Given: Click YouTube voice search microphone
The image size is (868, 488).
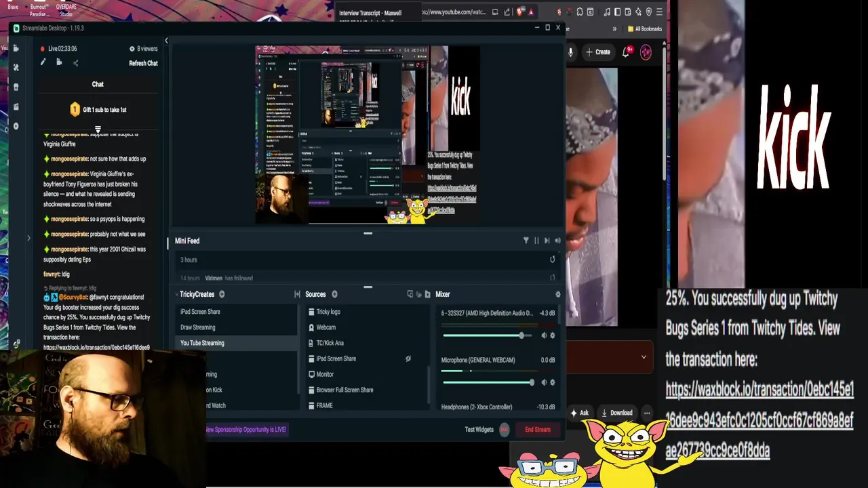Looking at the screenshot, I should [x=570, y=52].
